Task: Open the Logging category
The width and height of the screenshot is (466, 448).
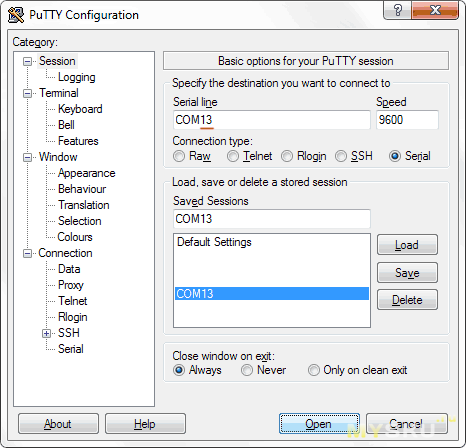Action: coord(77,77)
